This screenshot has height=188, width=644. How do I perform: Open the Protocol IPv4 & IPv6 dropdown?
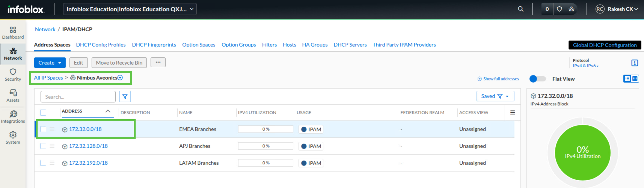[585, 66]
